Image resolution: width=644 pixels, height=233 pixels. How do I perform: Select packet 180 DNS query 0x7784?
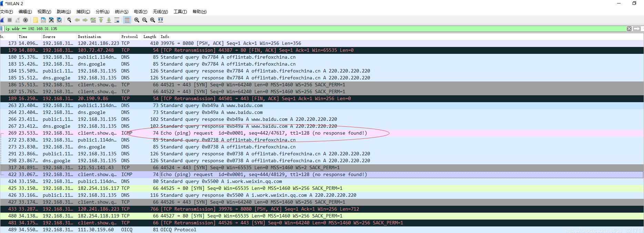[321, 57]
